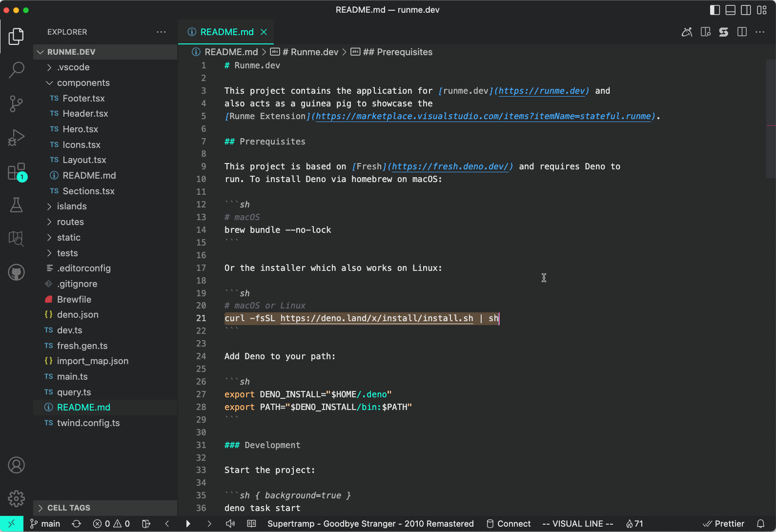The height and width of the screenshot is (532, 776).
Task: Open the Extensions view with one update badge
Action: (16, 172)
